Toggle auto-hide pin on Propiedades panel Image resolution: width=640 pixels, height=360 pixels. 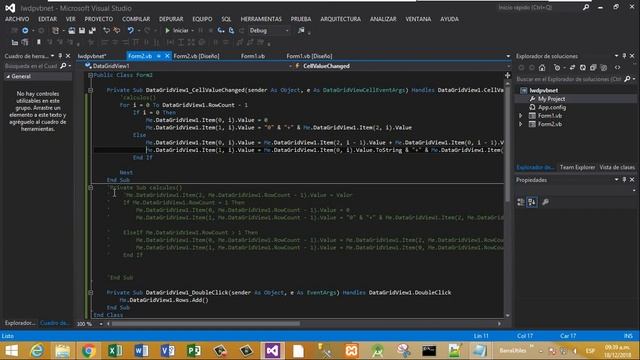tap(624, 180)
